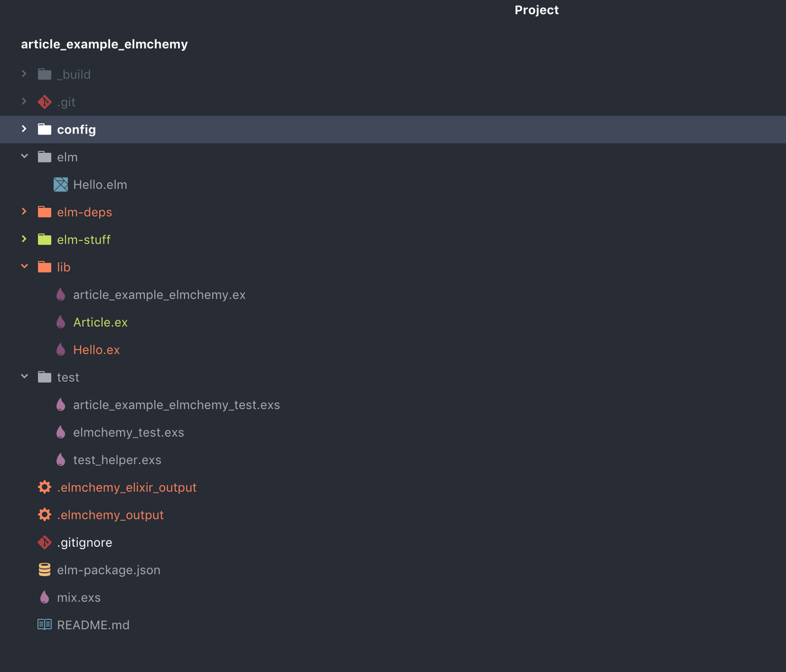
Task: Click the gear icon beside .elmchemy_elixir_output
Action: pyautogui.click(x=45, y=487)
